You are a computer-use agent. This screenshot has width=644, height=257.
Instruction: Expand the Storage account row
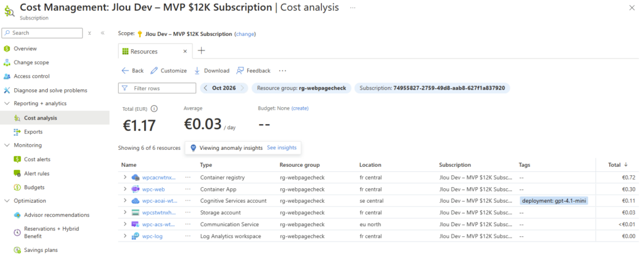click(x=125, y=212)
